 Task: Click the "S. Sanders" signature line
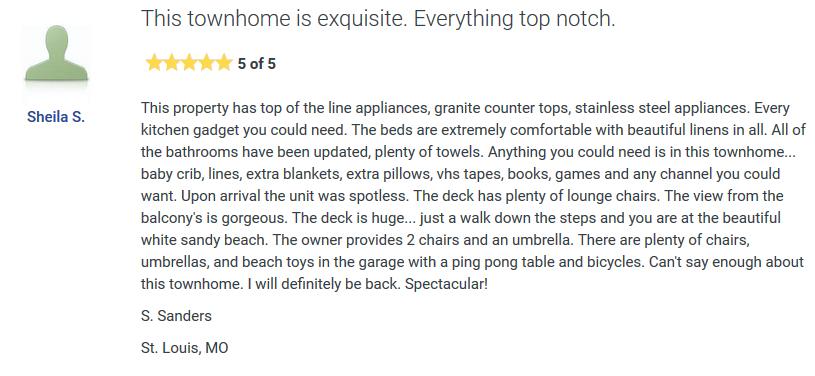click(176, 316)
